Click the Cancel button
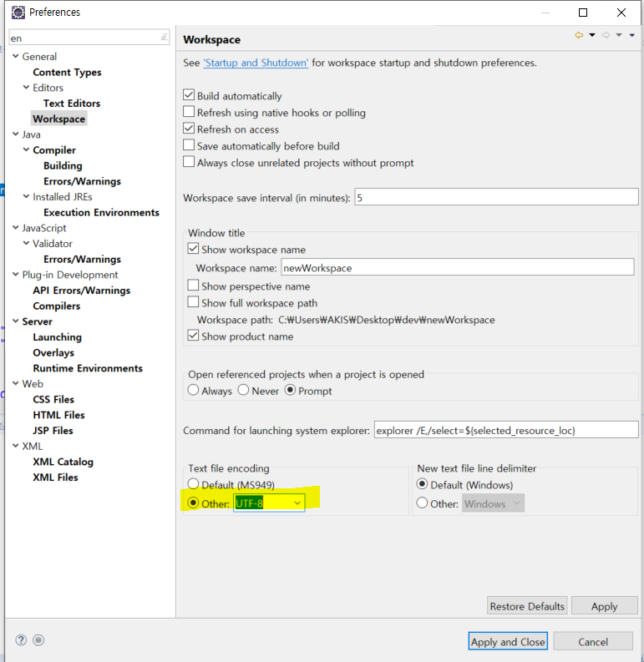The height and width of the screenshot is (662, 644). (593, 641)
